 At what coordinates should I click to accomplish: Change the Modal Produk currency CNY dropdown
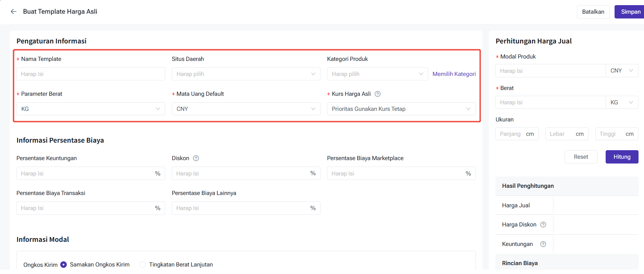[622, 71]
